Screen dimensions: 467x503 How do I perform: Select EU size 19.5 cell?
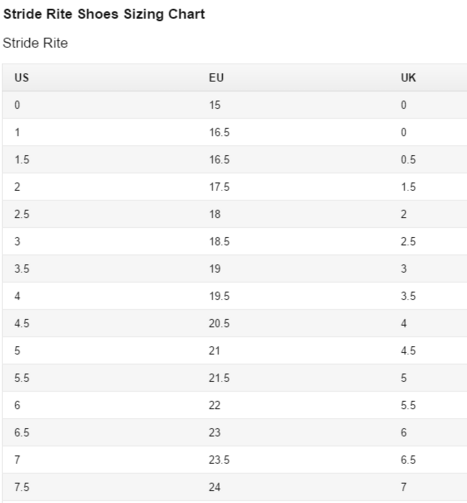(219, 296)
